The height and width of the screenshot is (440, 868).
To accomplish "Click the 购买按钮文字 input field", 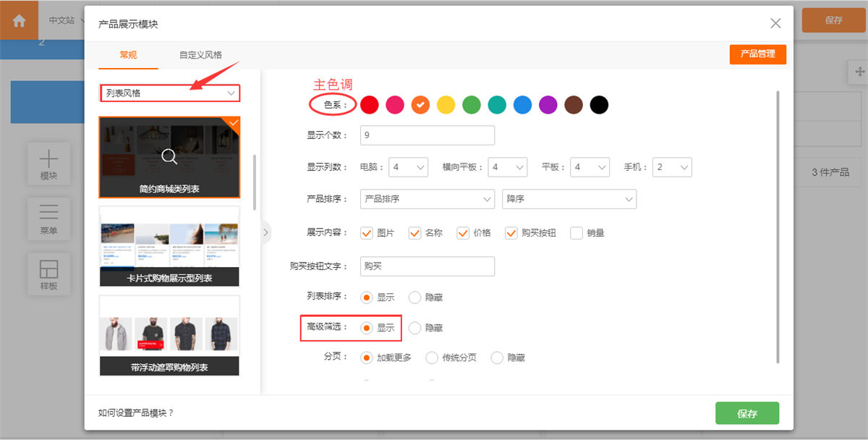I will [427, 266].
